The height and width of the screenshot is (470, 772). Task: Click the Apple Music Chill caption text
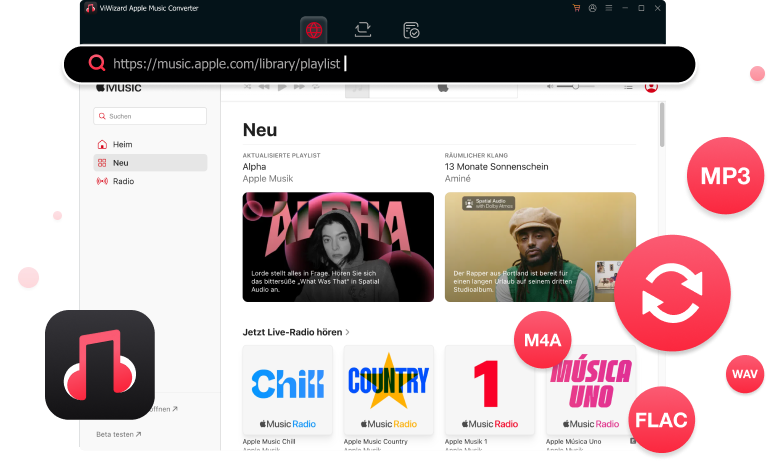tap(269, 441)
